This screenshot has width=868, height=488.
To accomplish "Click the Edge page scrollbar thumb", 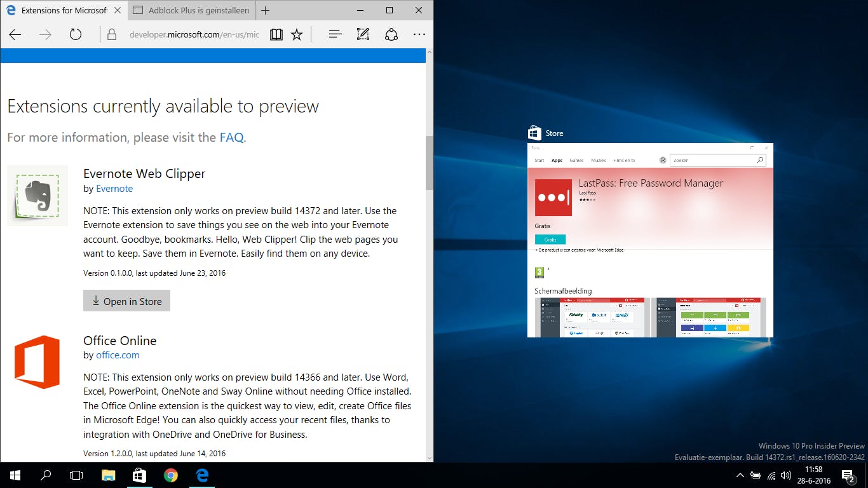I will click(430, 163).
